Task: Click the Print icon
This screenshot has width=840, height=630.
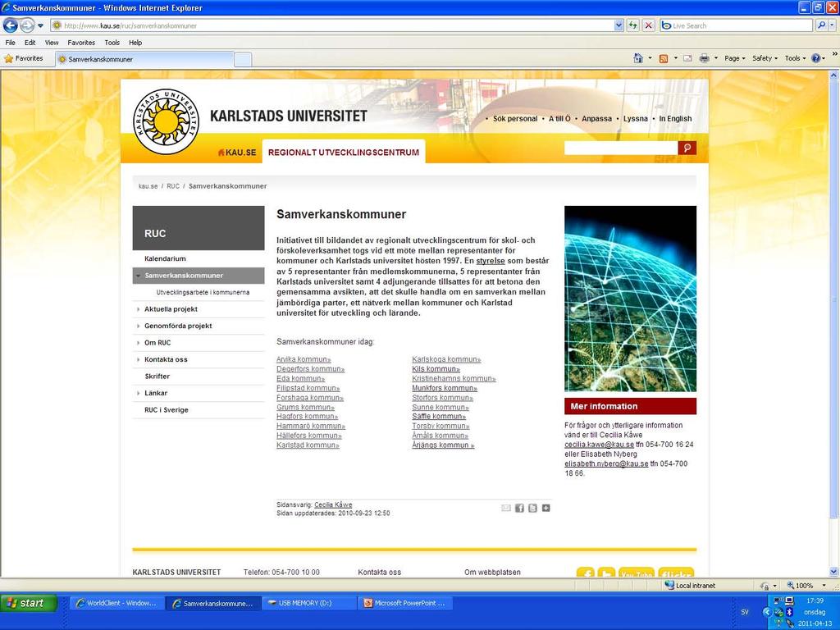Action: coord(704,58)
